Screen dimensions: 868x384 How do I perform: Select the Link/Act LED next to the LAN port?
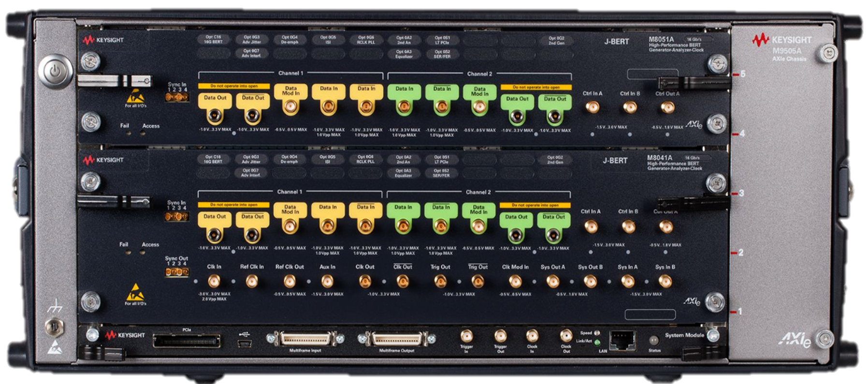(597, 342)
